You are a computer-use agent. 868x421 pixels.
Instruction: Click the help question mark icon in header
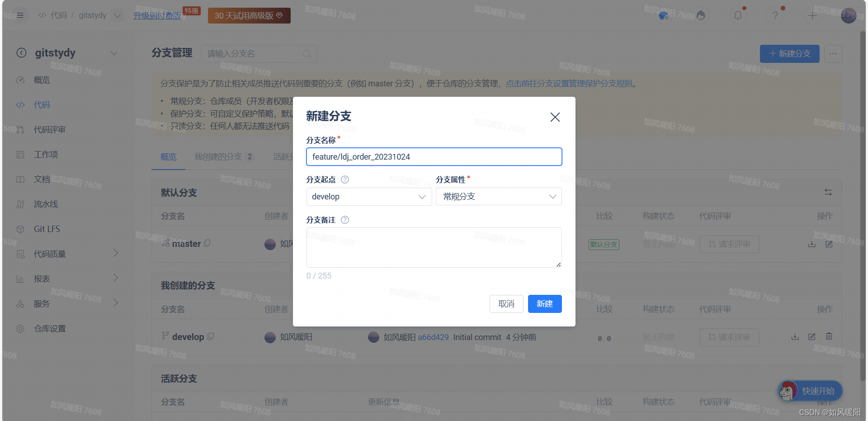coord(775,15)
